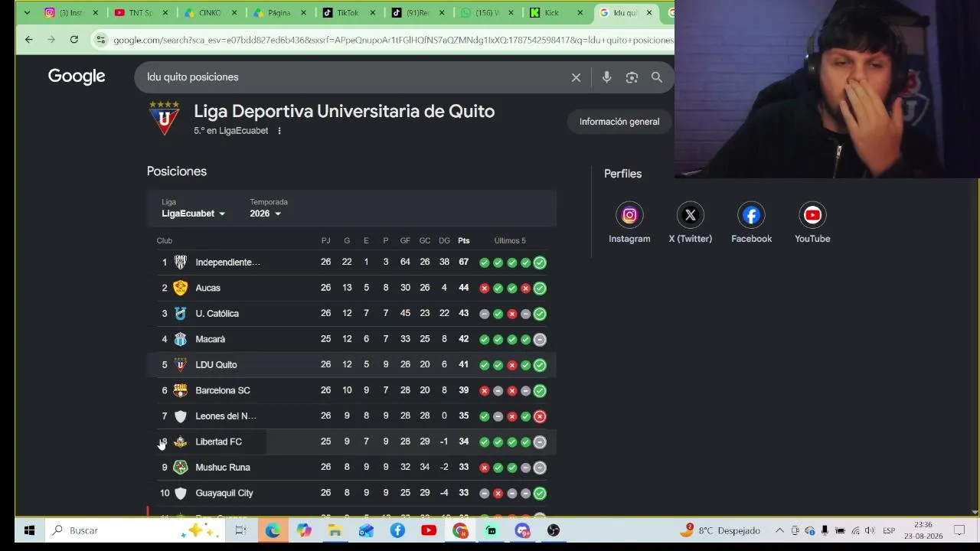Switch to the Página browser tab
The width and height of the screenshot is (980, 551).
point(279,13)
